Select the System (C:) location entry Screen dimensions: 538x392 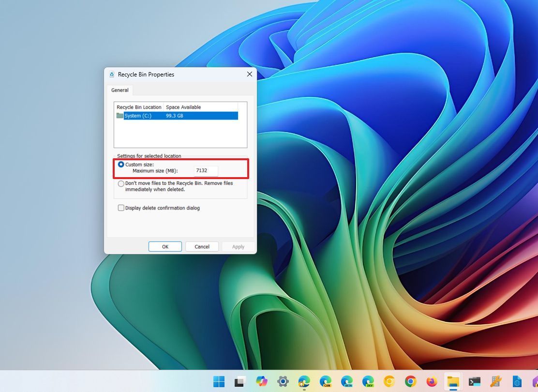(145, 116)
